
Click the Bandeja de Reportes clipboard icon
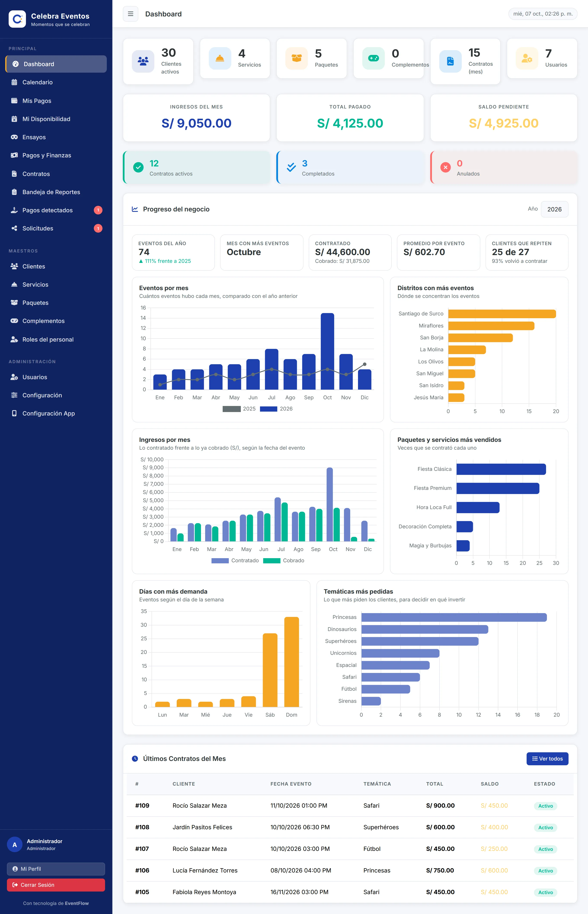click(x=14, y=192)
